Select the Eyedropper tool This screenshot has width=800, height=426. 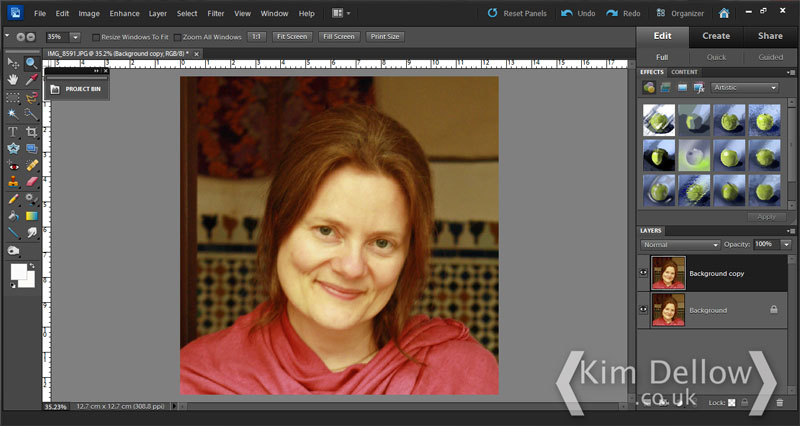click(x=31, y=80)
